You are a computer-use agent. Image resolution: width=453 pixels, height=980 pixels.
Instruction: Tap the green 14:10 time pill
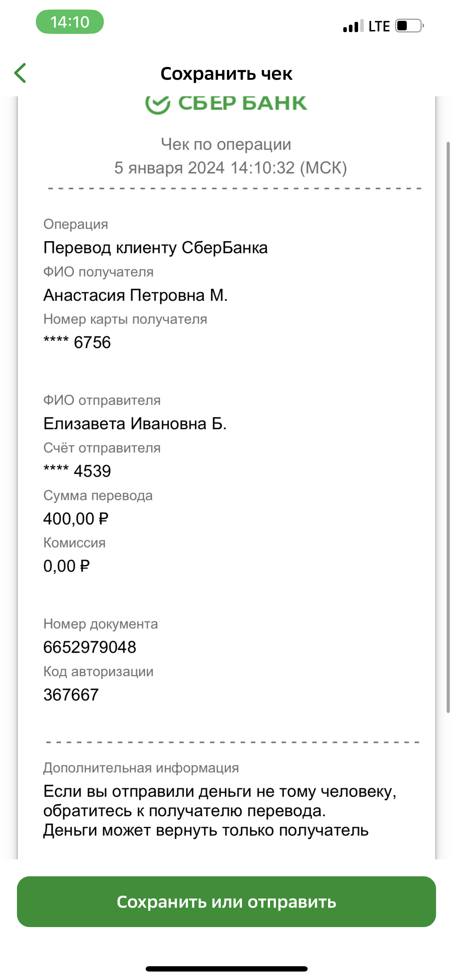pos(70,22)
